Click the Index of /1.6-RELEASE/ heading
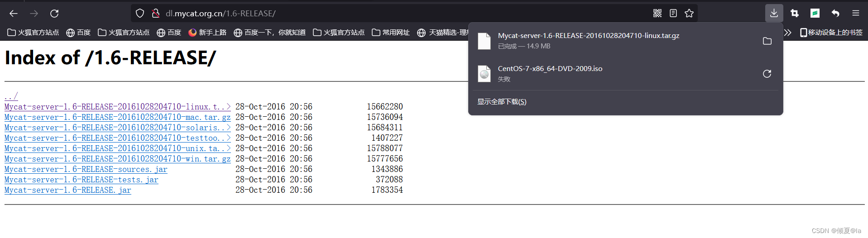Screen dimensions: 868x238 pos(110,58)
